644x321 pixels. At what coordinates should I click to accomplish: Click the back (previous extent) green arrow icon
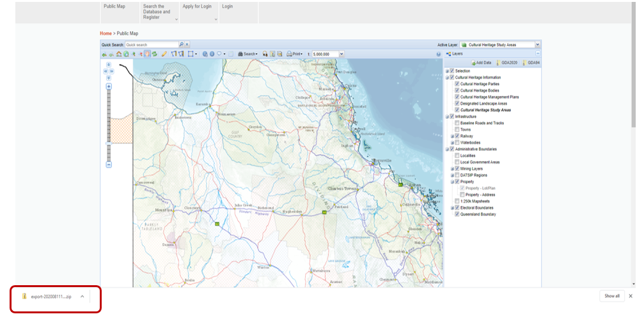pos(104,54)
